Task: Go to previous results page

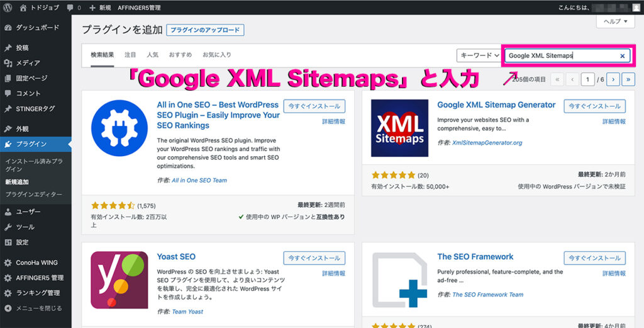Action: click(572, 79)
